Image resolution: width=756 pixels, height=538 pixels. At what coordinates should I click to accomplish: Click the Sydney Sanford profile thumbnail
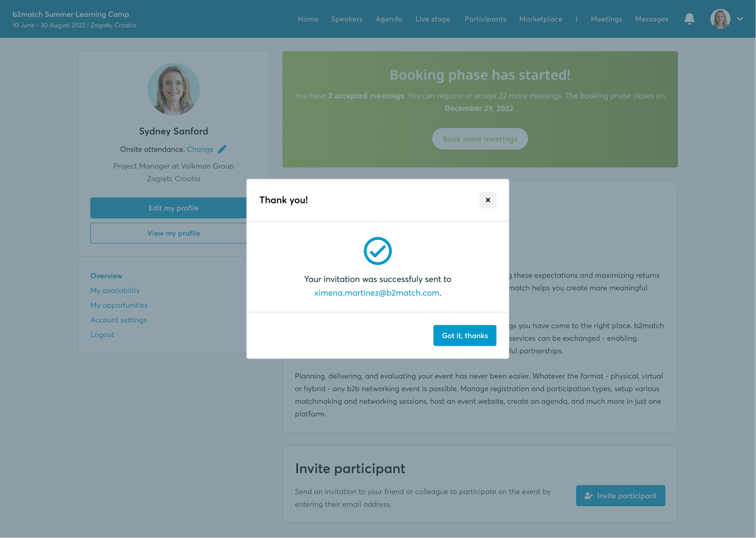pyautogui.click(x=174, y=89)
